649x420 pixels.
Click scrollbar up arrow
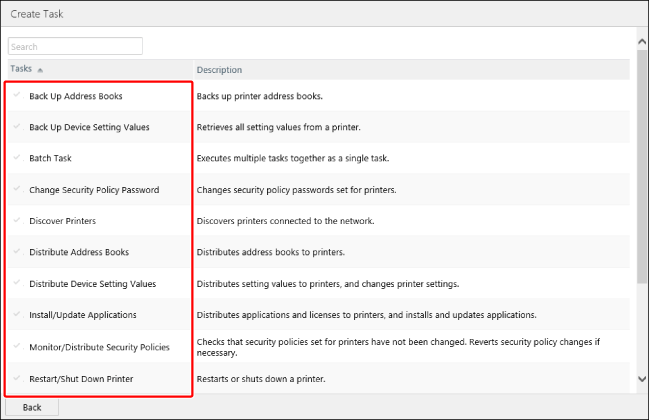[642, 41]
